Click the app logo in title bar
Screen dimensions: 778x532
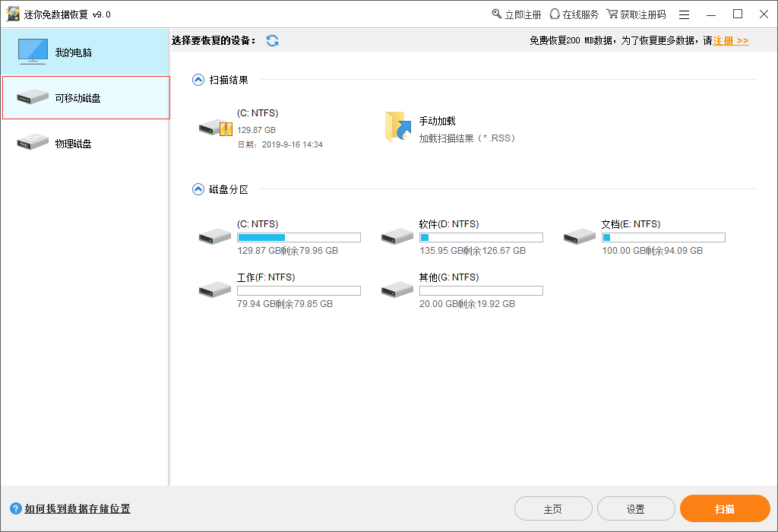[x=13, y=14]
